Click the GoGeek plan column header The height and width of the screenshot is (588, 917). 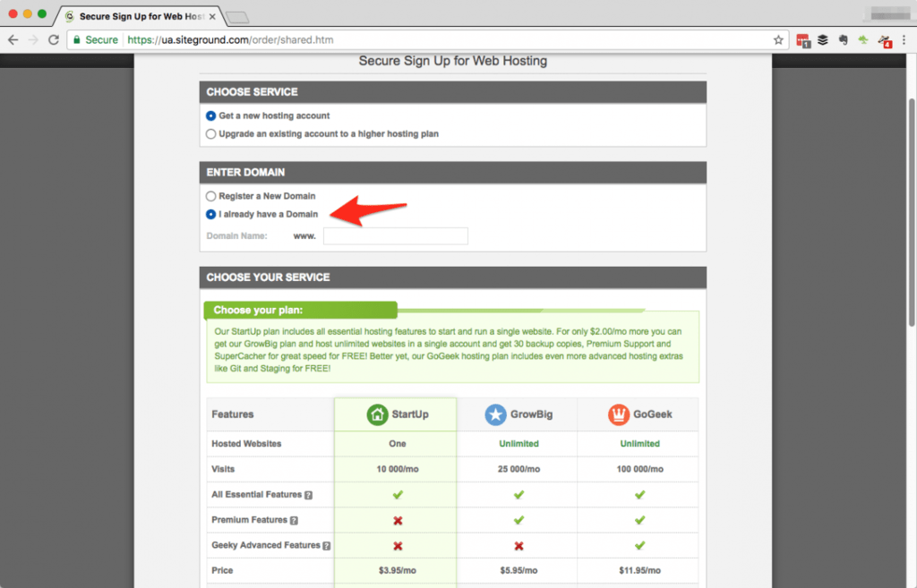point(638,414)
